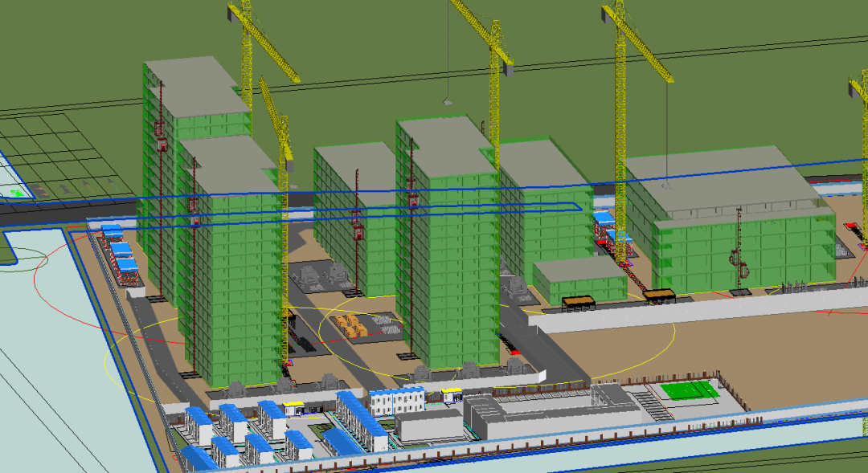Click the center crane's gray counterweight
The width and height of the screenshot is (868, 473).
pyautogui.click(x=508, y=70)
